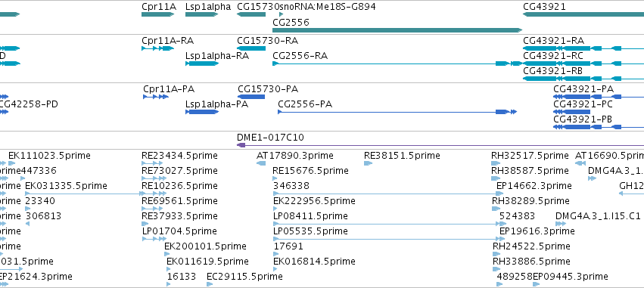644x288 pixels.
Task: Select the Lsp1alpha-PA protein label
Action: point(217,104)
